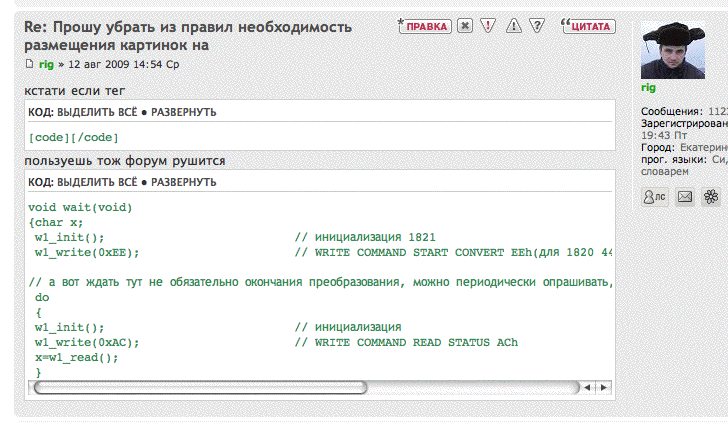Select all in second code block

97,183
